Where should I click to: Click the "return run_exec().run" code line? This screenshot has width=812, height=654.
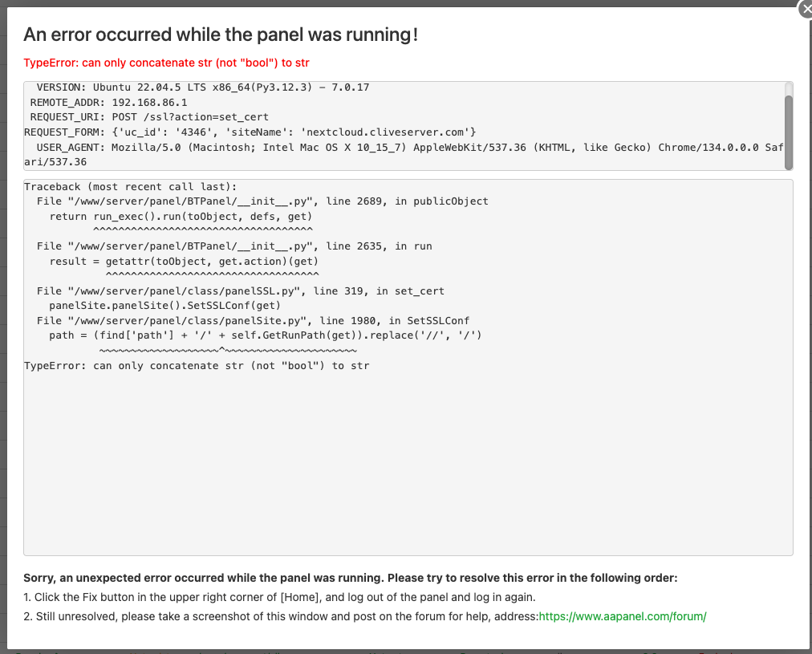181,216
